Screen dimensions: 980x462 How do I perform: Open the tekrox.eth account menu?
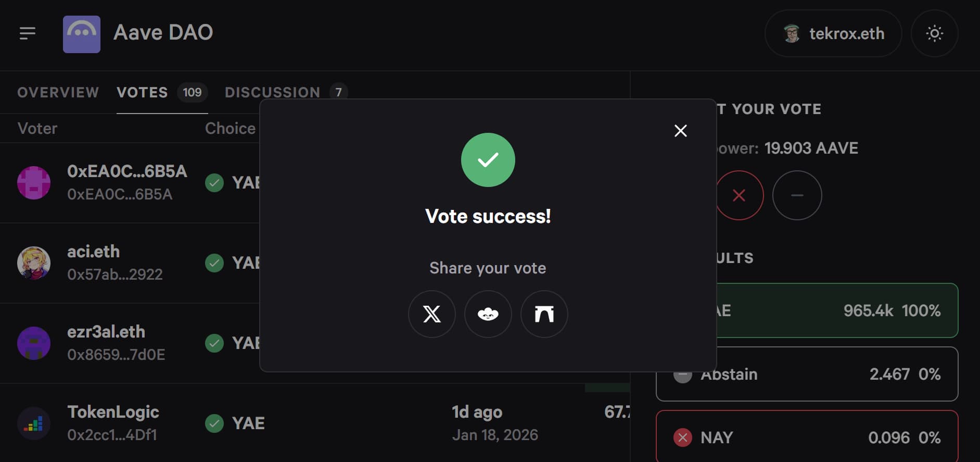pos(833,34)
